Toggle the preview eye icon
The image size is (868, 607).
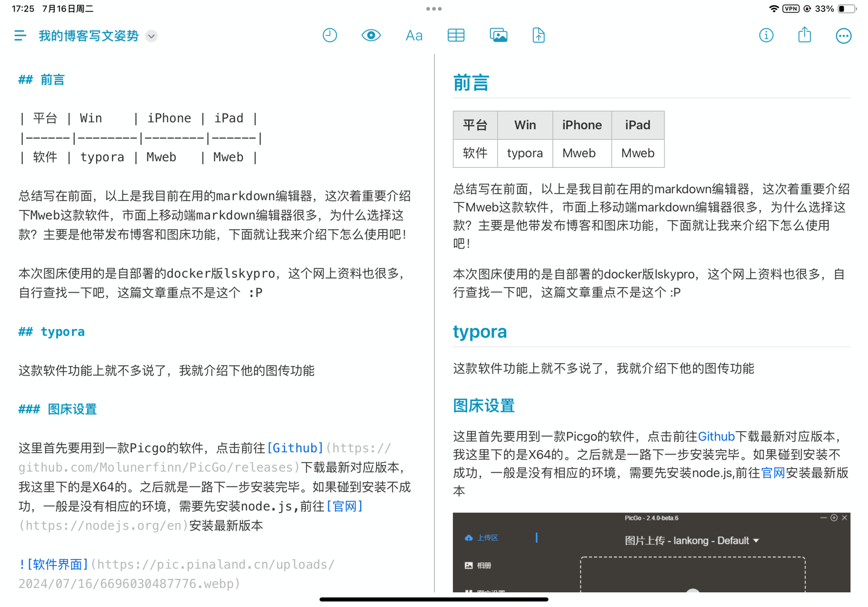(x=371, y=35)
